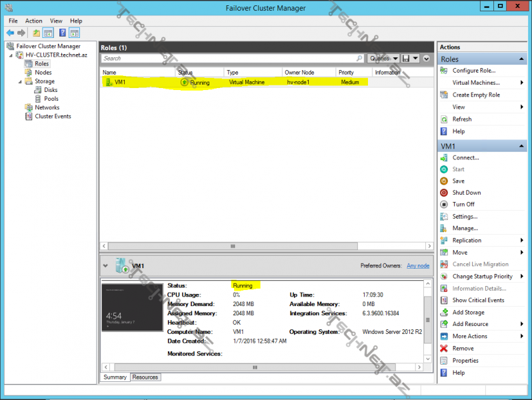Click the Any node link

[x=418, y=266]
